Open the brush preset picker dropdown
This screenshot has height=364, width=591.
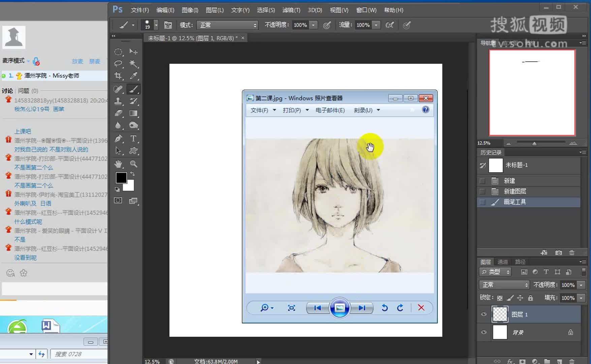click(156, 25)
